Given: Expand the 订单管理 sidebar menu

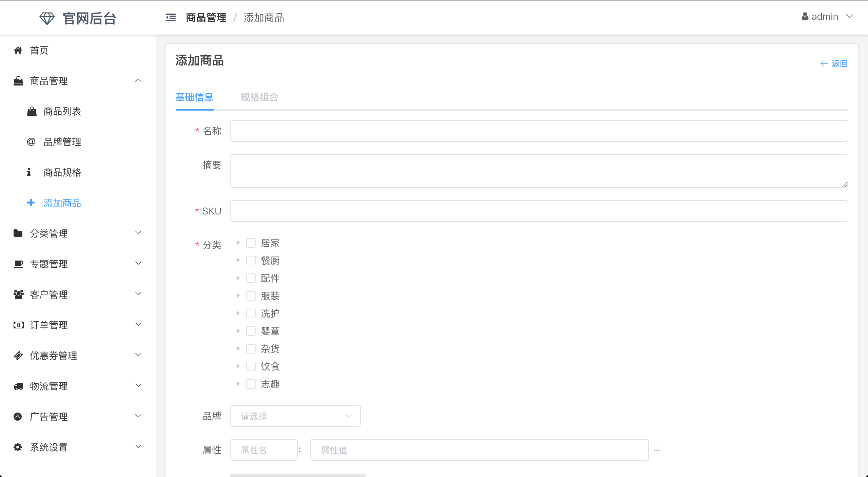Looking at the screenshot, I should 77,325.
